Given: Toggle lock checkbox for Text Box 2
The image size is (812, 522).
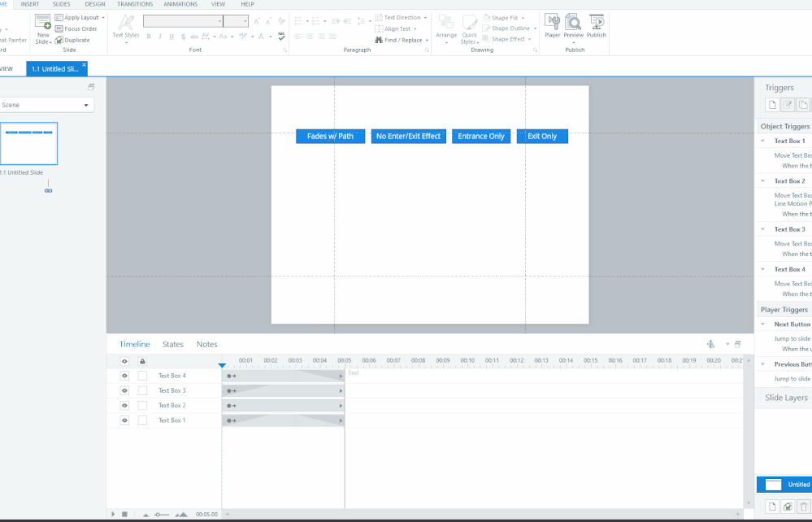Looking at the screenshot, I should tap(142, 406).
